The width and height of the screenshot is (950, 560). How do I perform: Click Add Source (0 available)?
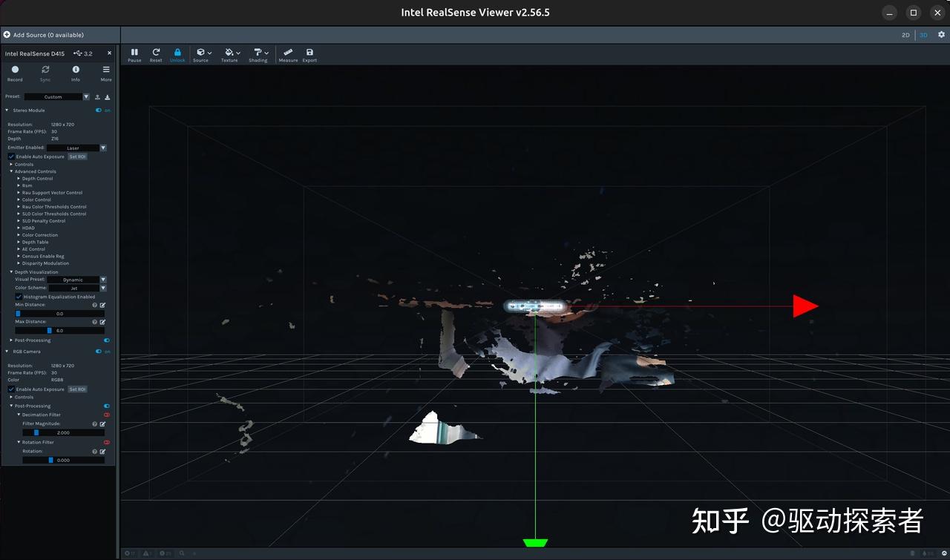pyautogui.click(x=48, y=35)
